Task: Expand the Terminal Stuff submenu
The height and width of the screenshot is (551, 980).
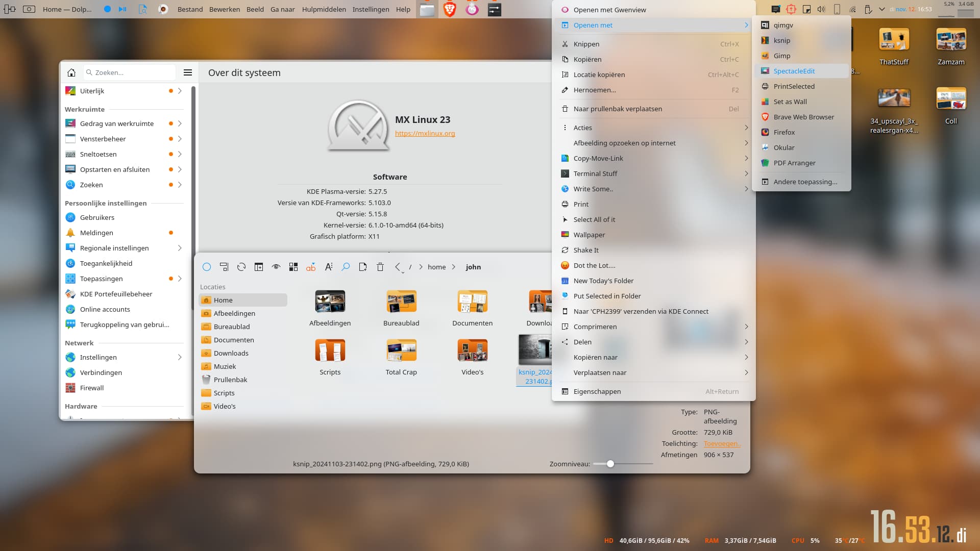Action: [x=653, y=173]
